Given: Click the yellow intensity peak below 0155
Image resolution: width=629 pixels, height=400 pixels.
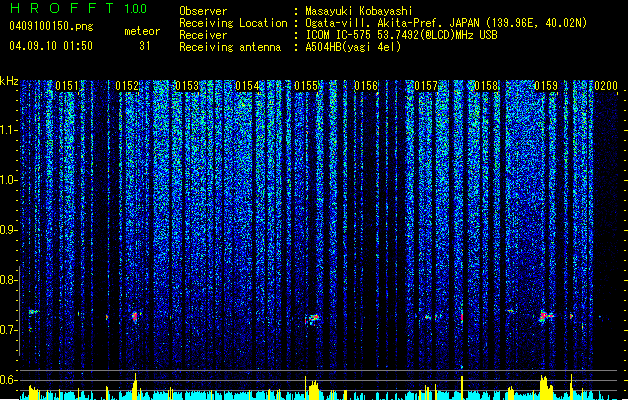Looking at the screenshot, I should (x=313, y=390).
